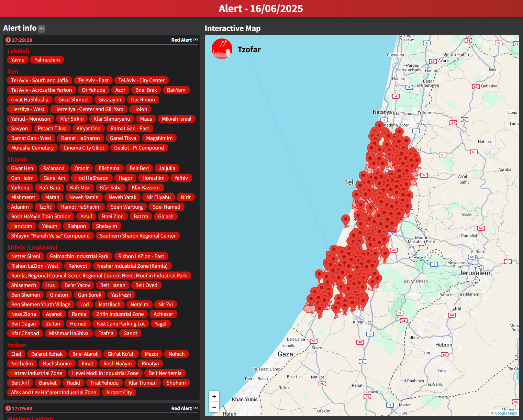The width and height of the screenshot is (523, 420).
Task: Click the Tzofar red logo on the map
Action: [222, 49]
